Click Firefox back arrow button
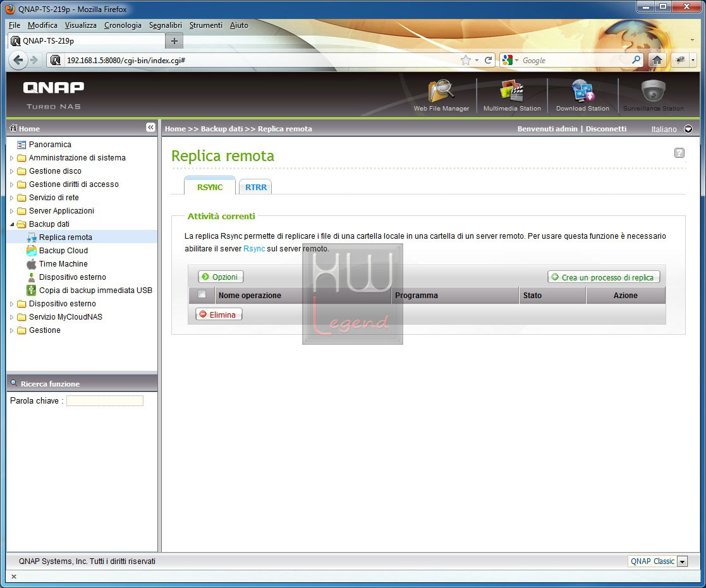This screenshot has height=588, width=706. point(18,60)
